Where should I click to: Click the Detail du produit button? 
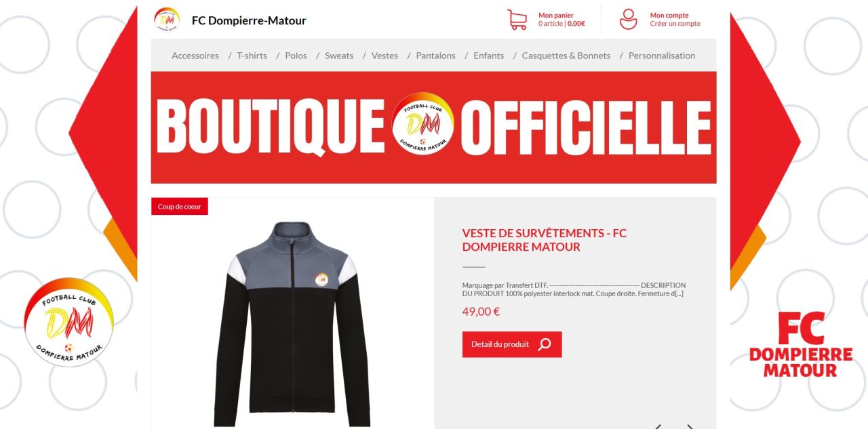click(x=512, y=344)
